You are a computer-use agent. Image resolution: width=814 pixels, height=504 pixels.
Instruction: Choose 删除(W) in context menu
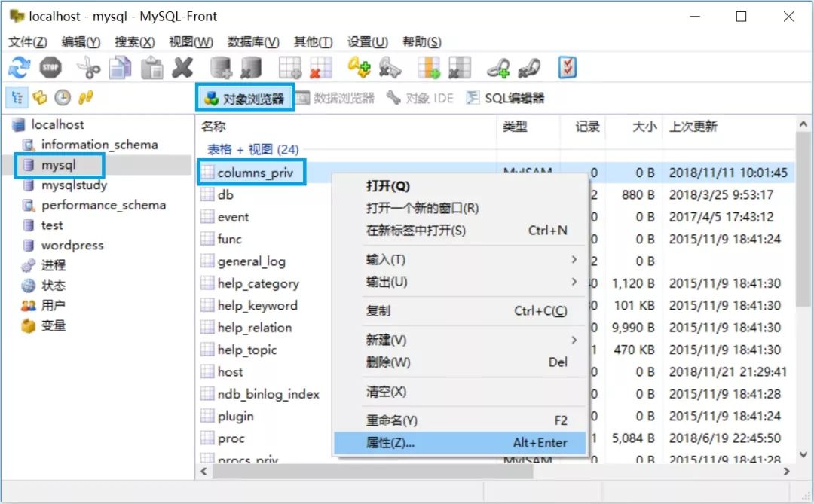click(460, 362)
